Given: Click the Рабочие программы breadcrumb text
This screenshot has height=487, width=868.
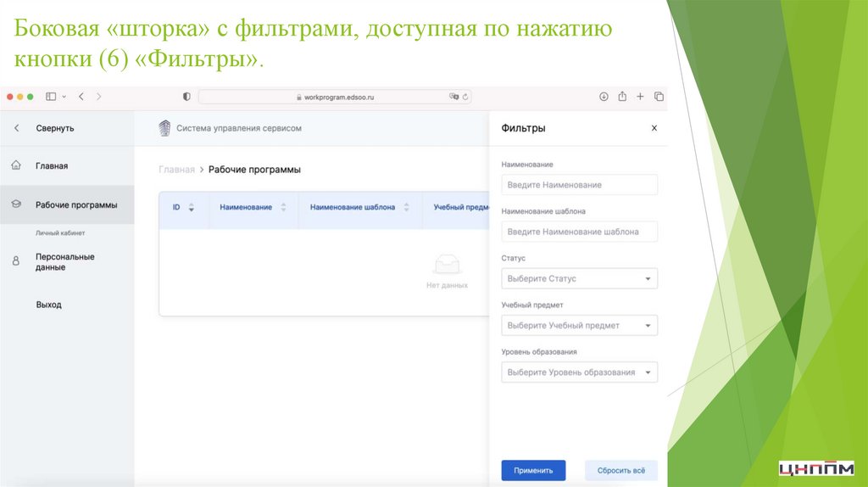Looking at the screenshot, I should [x=254, y=170].
